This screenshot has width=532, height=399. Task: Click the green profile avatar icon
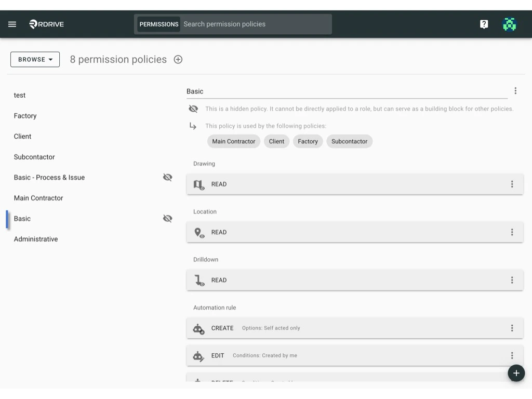click(x=509, y=24)
